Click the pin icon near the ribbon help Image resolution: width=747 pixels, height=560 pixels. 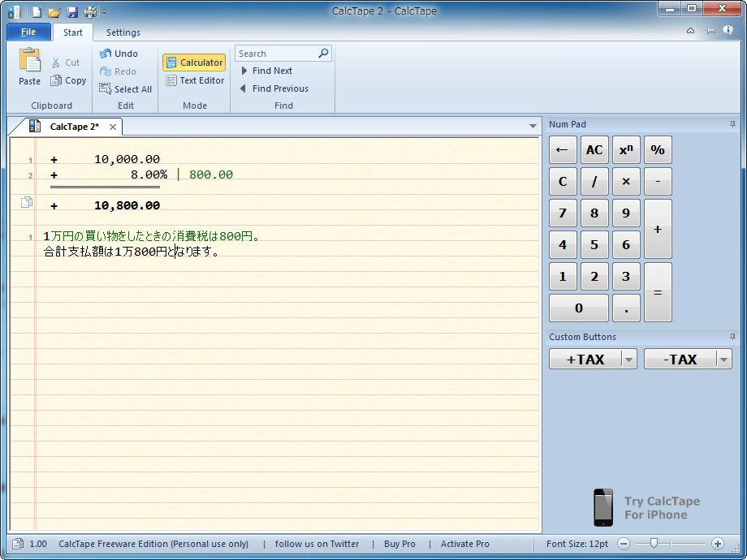[x=710, y=31]
